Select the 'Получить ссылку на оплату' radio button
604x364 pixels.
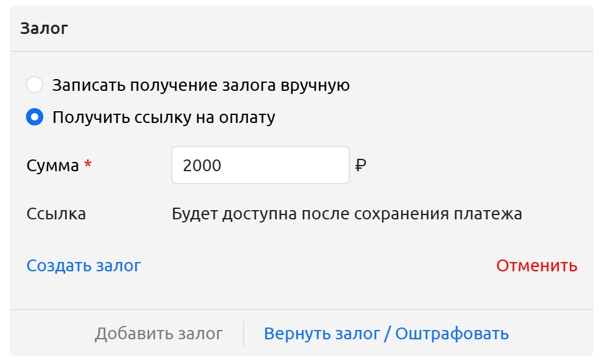(35, 117)
